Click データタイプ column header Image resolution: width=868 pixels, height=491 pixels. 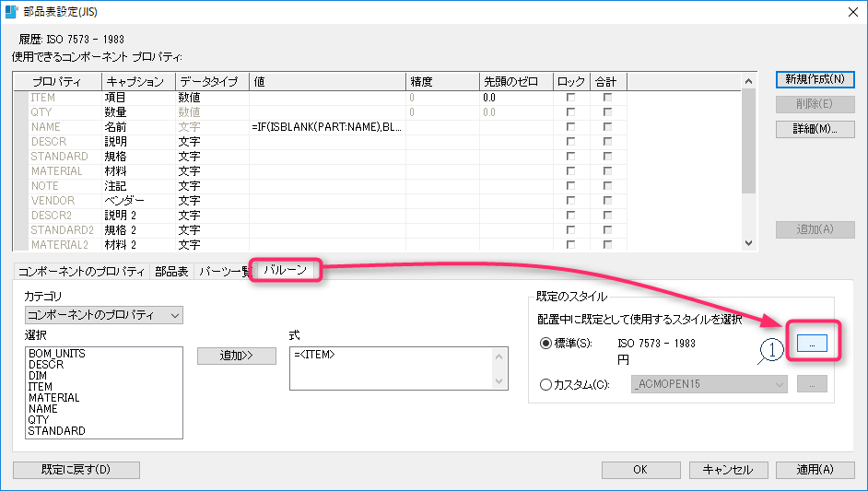(212, 82)
